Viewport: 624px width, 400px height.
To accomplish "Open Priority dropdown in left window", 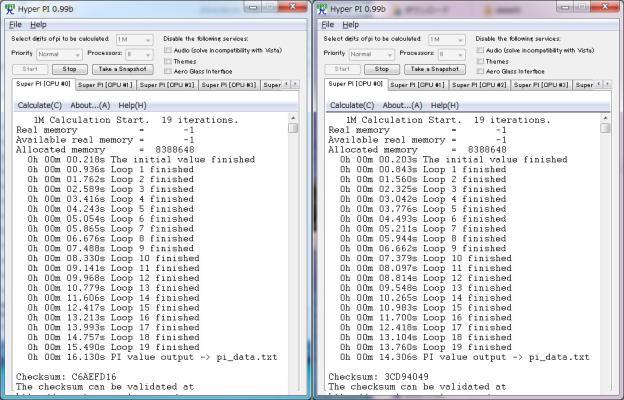I will (x=60, y=54).
